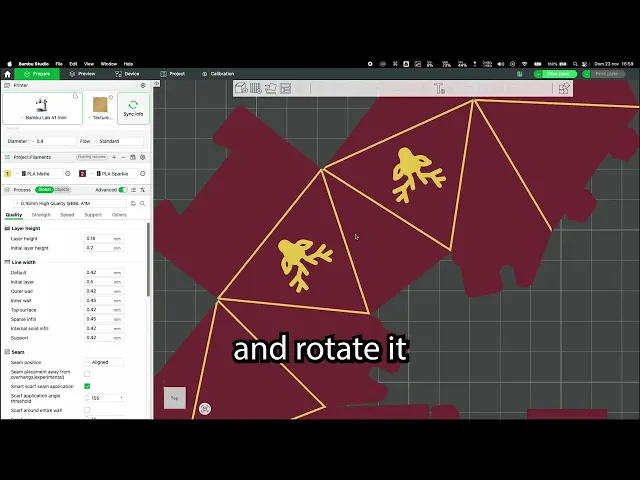
Task: Go to the Home screen icon
Action: (x=7, y=74)
